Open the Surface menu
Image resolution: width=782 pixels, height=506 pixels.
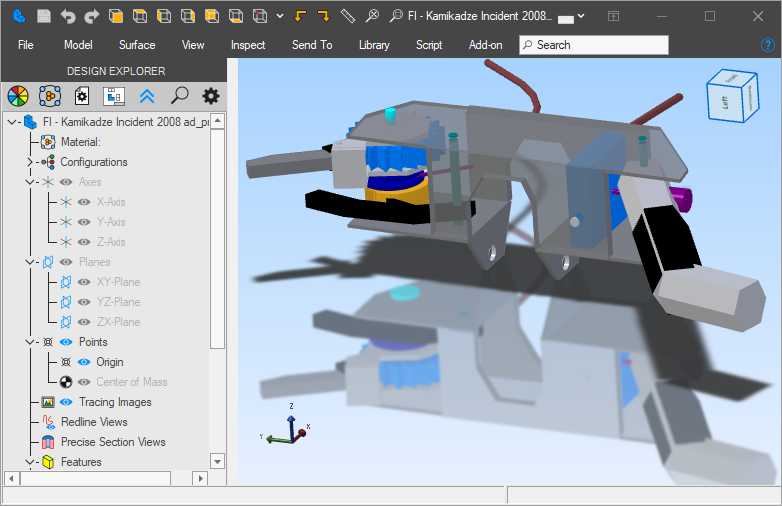137,45
